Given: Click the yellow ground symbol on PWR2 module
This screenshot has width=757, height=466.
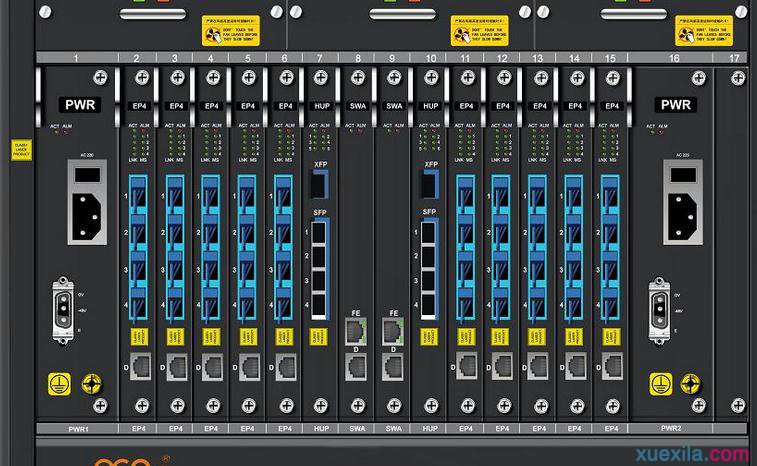Looking at the screenshot, I should pyautogui.click(x=659, y=381).
